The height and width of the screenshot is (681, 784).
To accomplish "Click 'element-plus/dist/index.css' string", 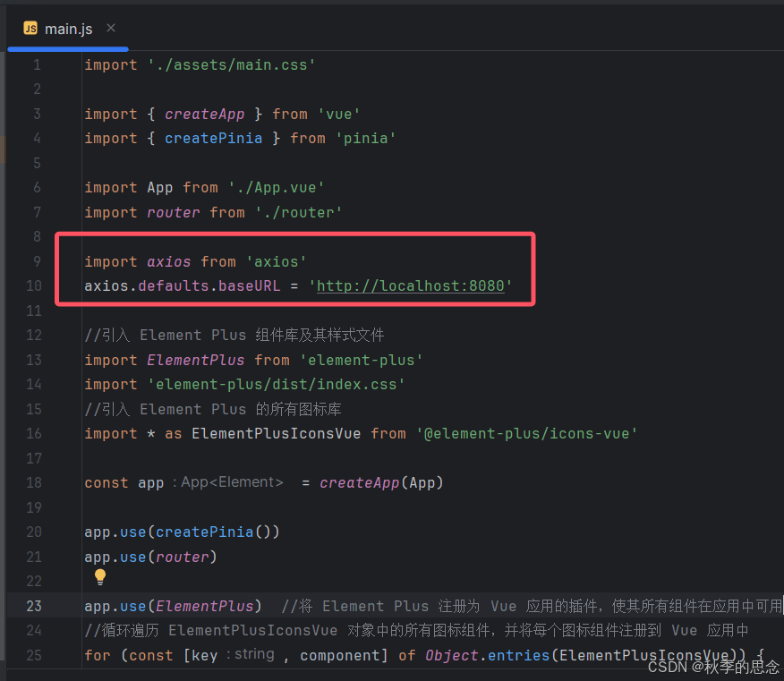I will click(x=276, y=385).
